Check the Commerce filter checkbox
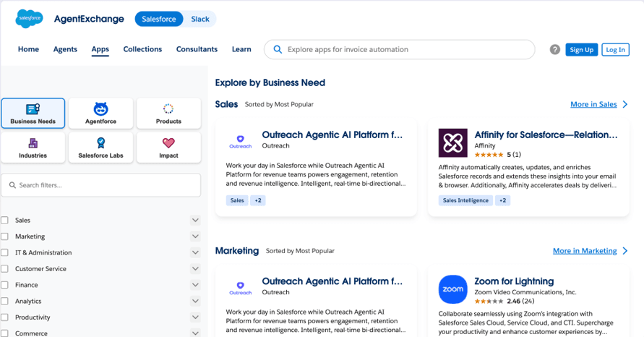 4,333
